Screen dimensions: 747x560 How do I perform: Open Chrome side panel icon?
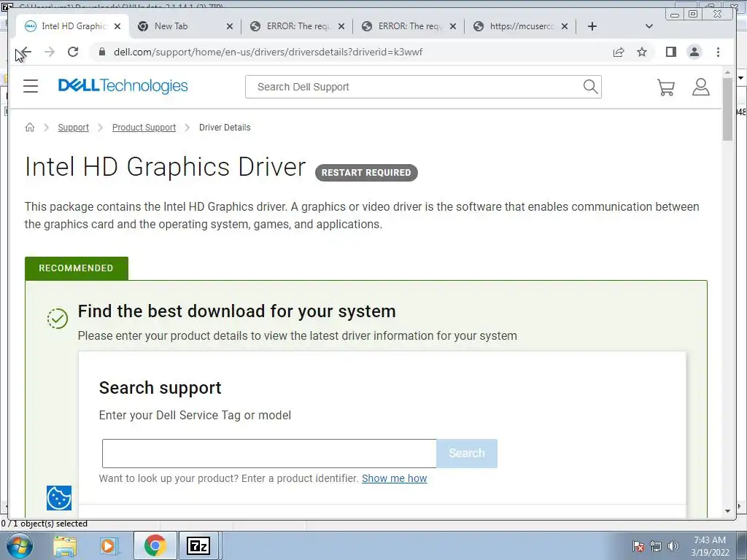671,52
